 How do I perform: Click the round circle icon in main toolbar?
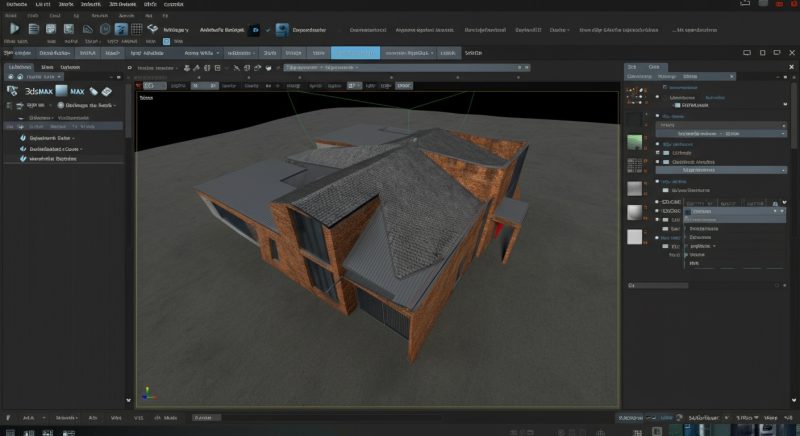105,29
